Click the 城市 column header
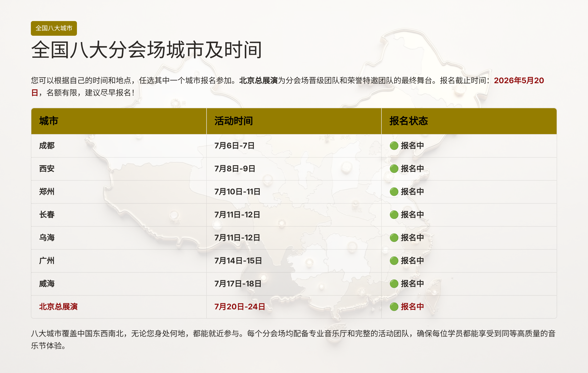This screenshot has width=588, height=373. [x=49, y=121]
